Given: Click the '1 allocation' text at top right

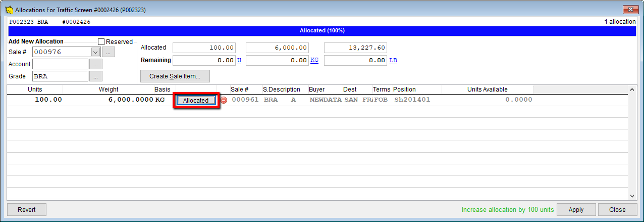Looking at the screenshot, I should coord(620,22).
